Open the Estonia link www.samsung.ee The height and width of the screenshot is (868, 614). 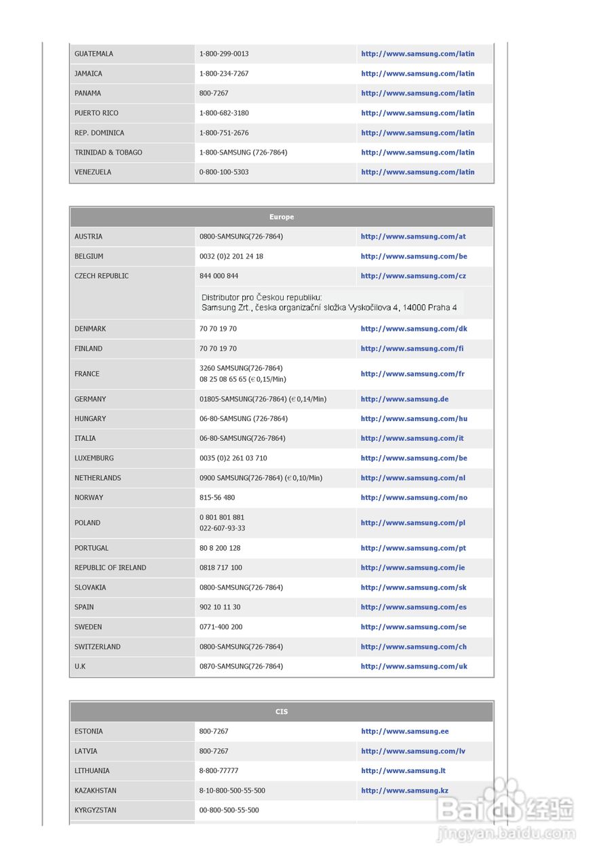coord(405,732)
